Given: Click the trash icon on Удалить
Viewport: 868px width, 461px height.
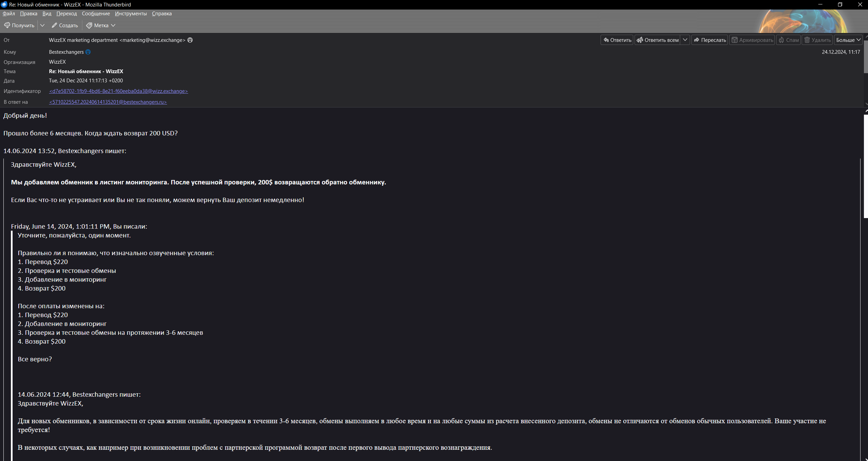Looking at the screenshot, I should [x=807, y=40].
